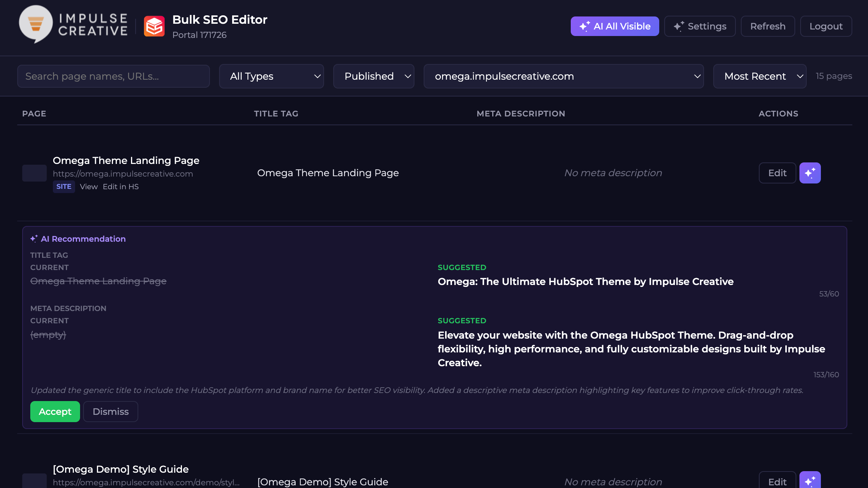The width and height of the screenshot is (868, 488).
Task: Click the suggested title 'Omega: The Ultimate HubSpot Theme'
Action: point(586,282)
